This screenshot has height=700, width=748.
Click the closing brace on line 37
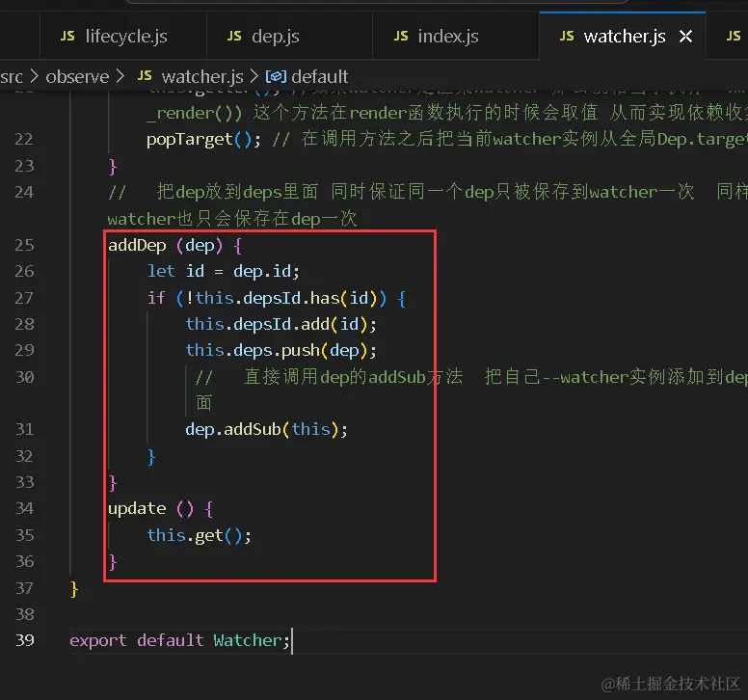pyautogui.click(x=74, y=589)
